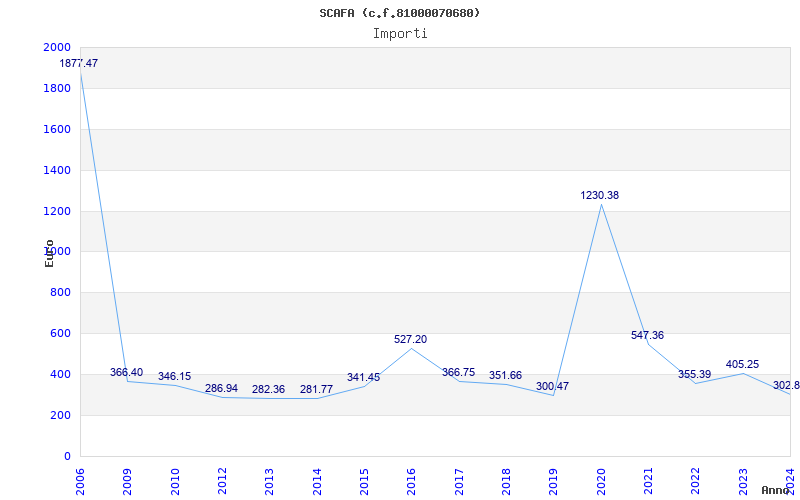The width and height of the screenshot is (800, 500).
Task: Click the 600 y-axis value
Action: tap(60, 333)
